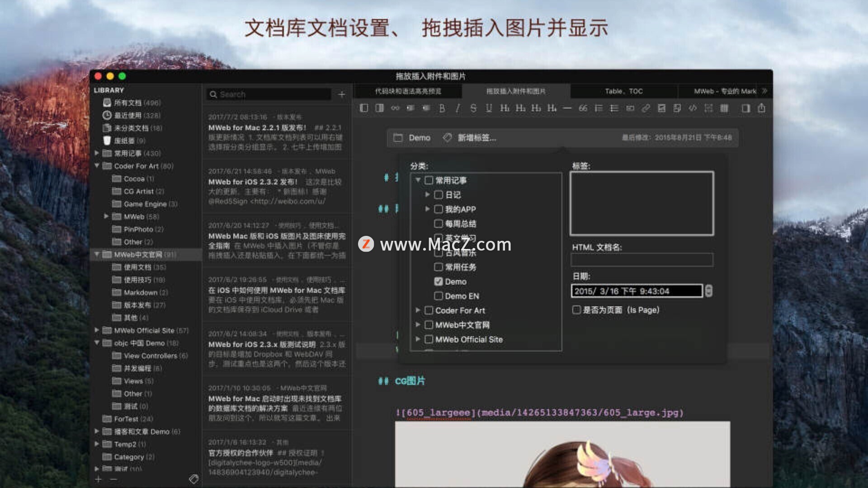Open 废纸篓 trash in library

[x=124, y=141]
